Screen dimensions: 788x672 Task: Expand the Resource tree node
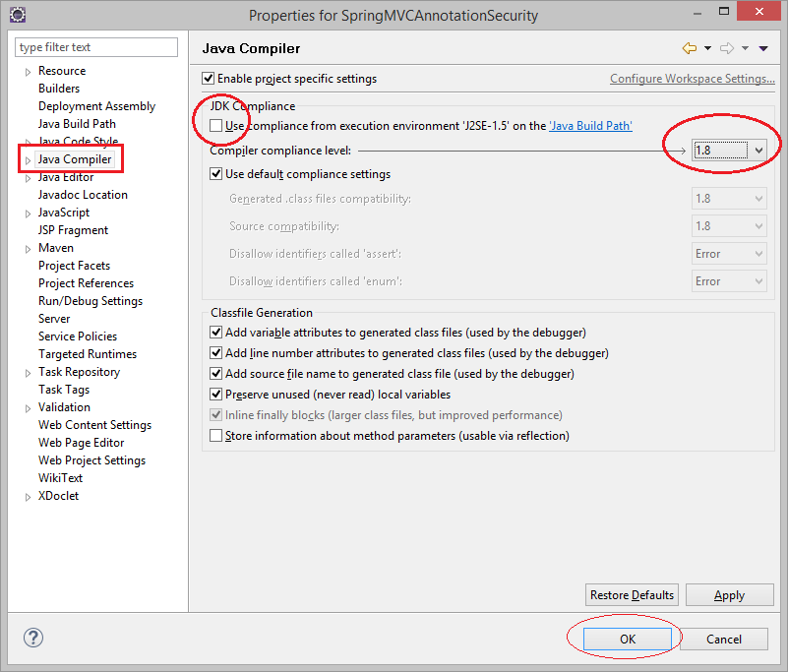(x=29, y=72)
